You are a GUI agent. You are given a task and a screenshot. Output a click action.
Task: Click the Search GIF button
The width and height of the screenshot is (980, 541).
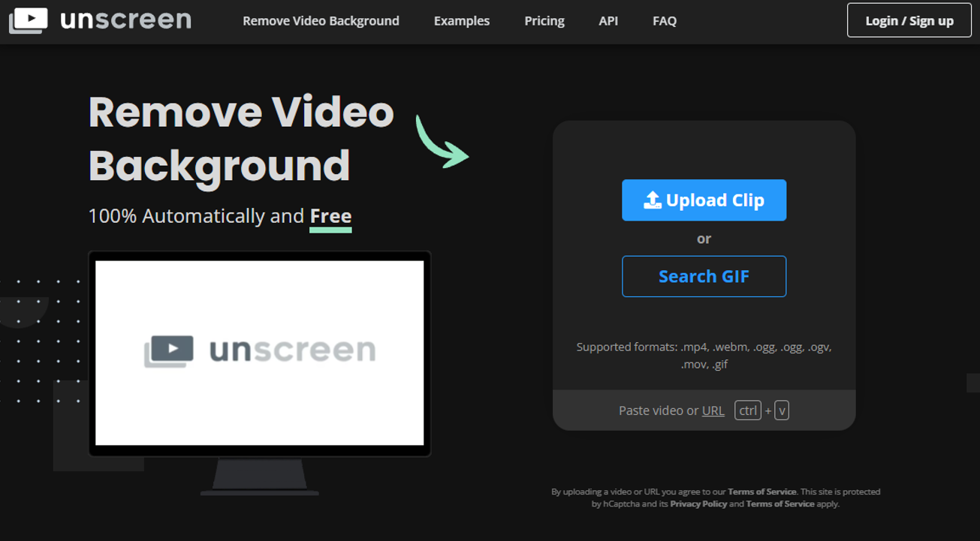(704, 276)
